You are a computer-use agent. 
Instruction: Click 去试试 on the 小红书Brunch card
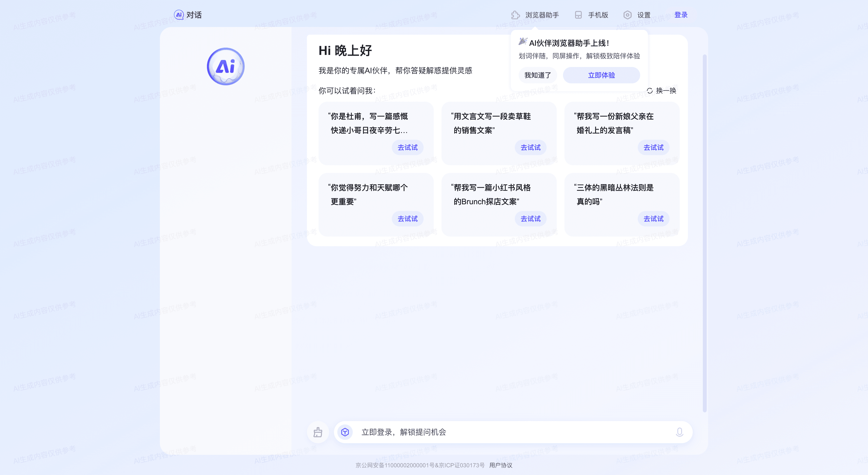point(530,219)
